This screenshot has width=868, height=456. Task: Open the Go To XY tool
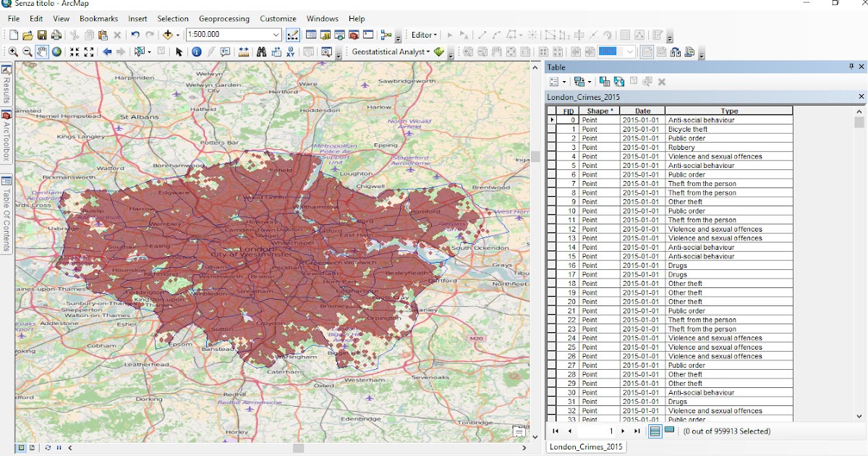coord(291,51)
